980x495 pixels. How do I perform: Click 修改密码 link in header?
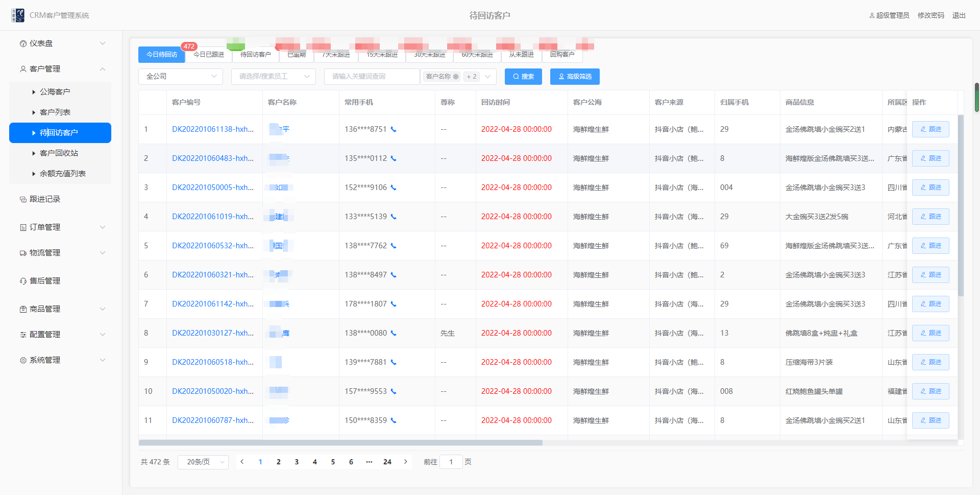pyautogui.click(x=931, y=16)
